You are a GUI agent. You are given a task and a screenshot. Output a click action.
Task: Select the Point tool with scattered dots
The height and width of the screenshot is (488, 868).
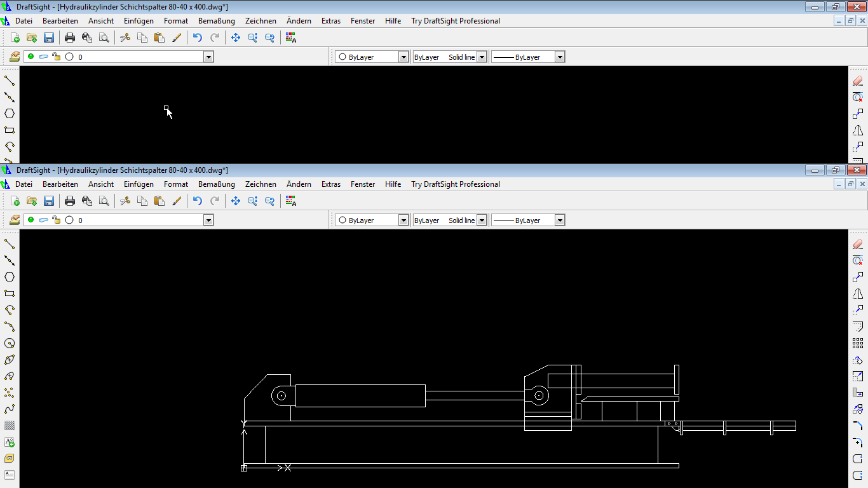(10, 393)
